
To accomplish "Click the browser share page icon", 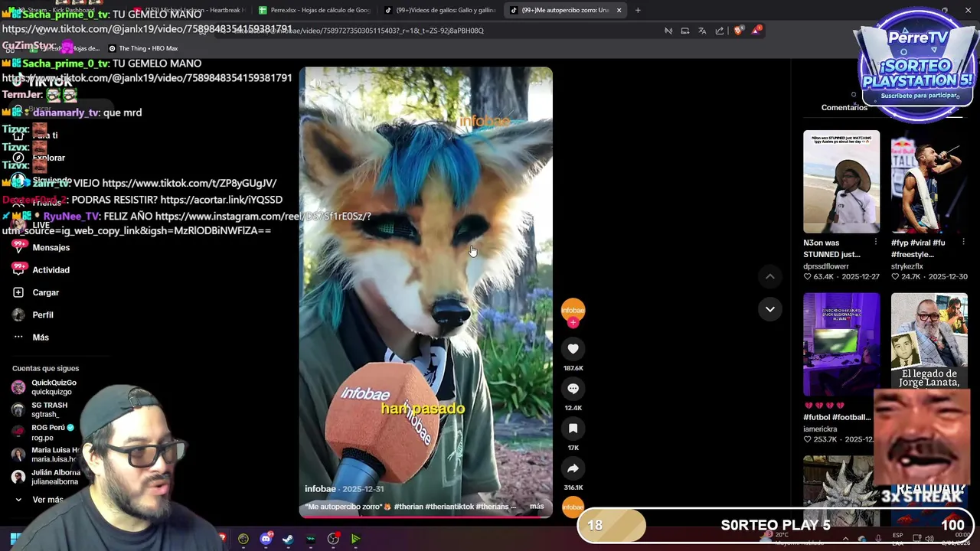I will tap(720, 31).
